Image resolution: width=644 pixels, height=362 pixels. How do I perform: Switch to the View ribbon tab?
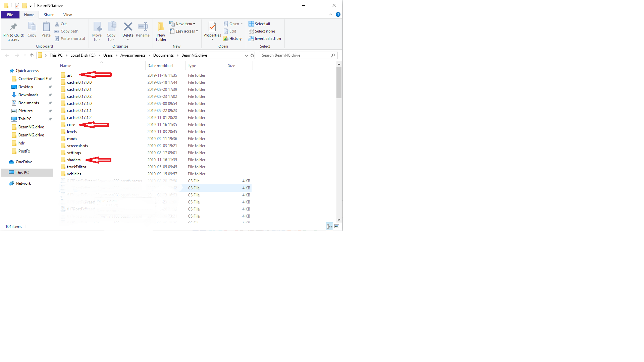[67, 15]
